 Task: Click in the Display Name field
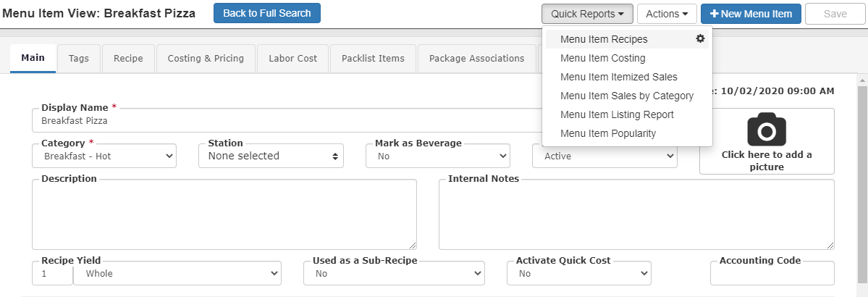(288, 120)
